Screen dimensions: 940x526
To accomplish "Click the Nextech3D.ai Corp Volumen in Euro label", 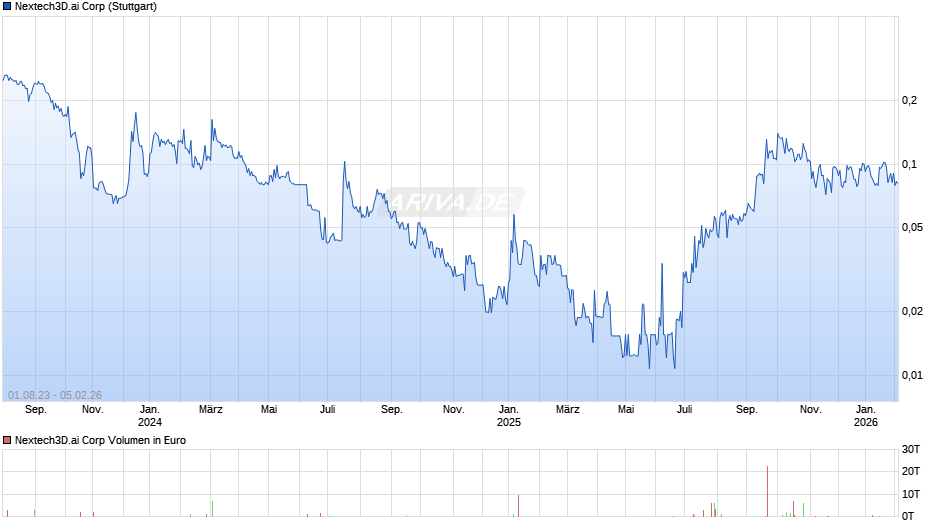I will [x=100, y=440].
